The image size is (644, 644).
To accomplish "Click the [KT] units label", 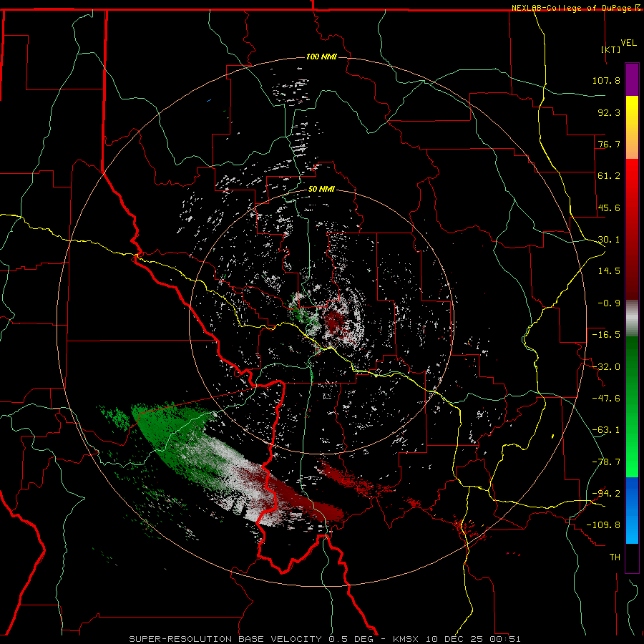I will tap(611, 49).
